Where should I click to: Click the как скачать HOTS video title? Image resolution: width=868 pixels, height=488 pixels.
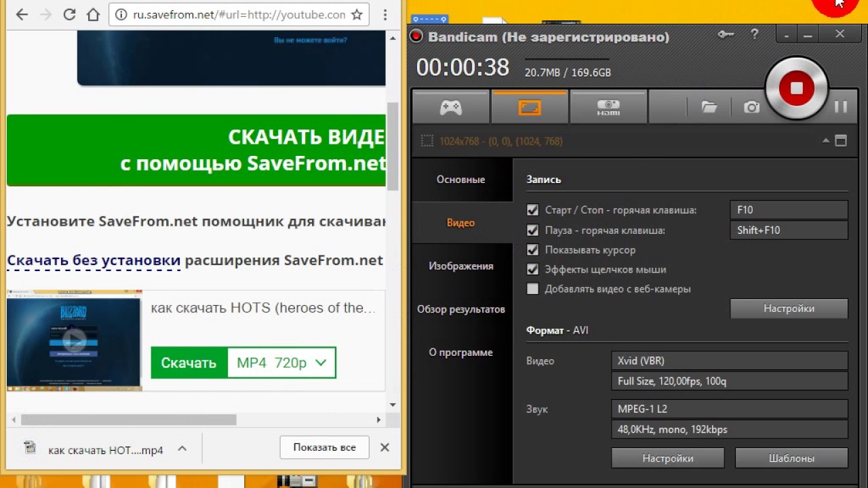263,308
